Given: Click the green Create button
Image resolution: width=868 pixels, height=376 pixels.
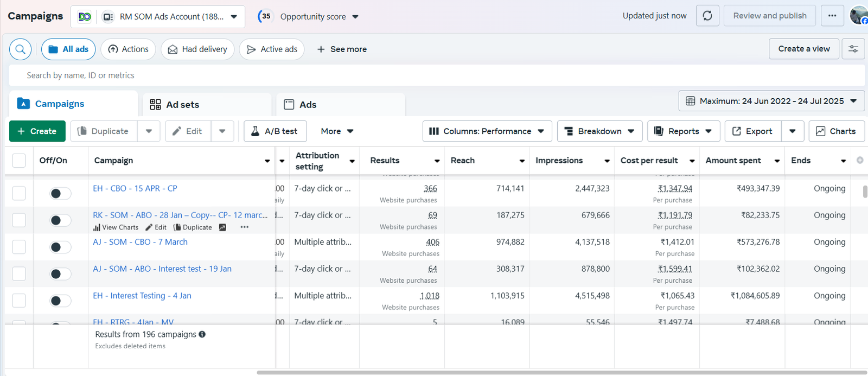Looking at the screenshot, I should click(37, 131).
